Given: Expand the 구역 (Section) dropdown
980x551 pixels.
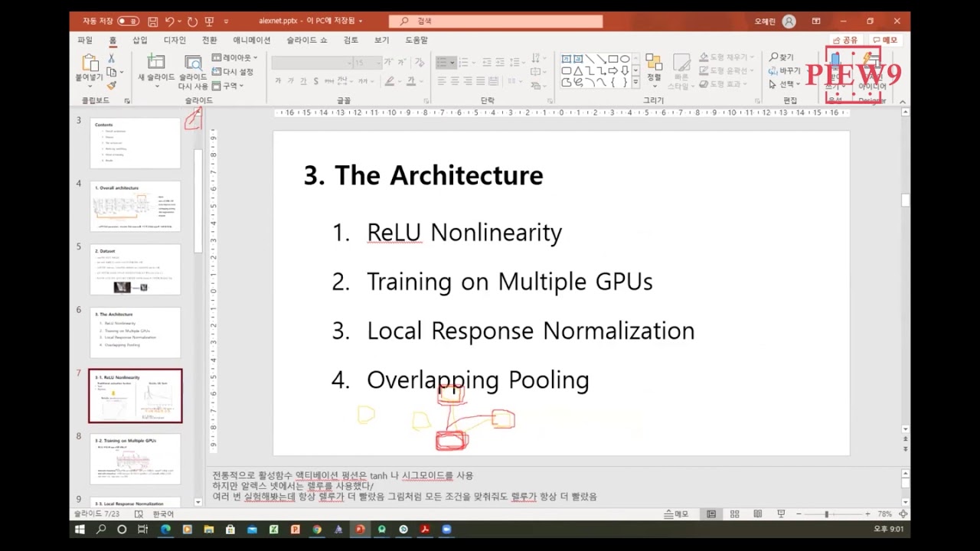Looking at the screenshot, I should (228, 86).
